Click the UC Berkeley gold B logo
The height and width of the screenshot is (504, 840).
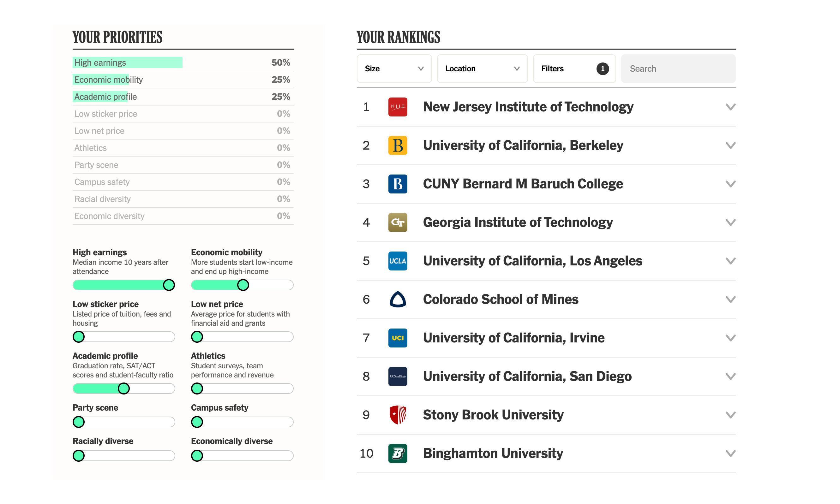click(398, 145)
